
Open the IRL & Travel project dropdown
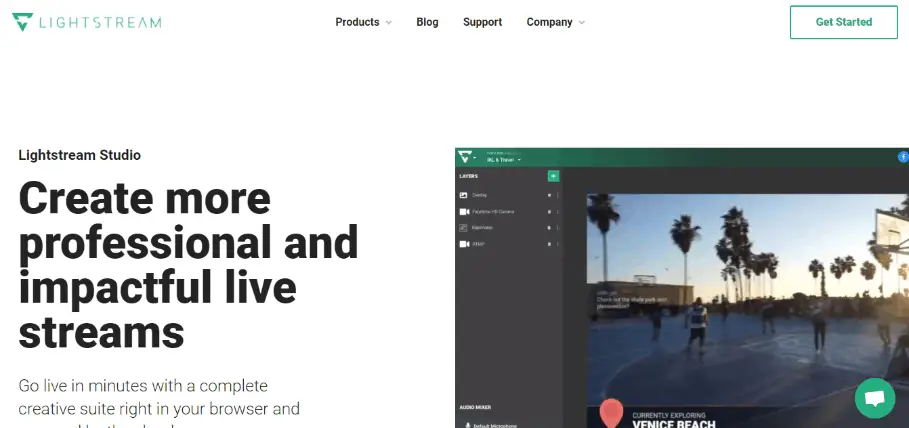click(504, 159)
